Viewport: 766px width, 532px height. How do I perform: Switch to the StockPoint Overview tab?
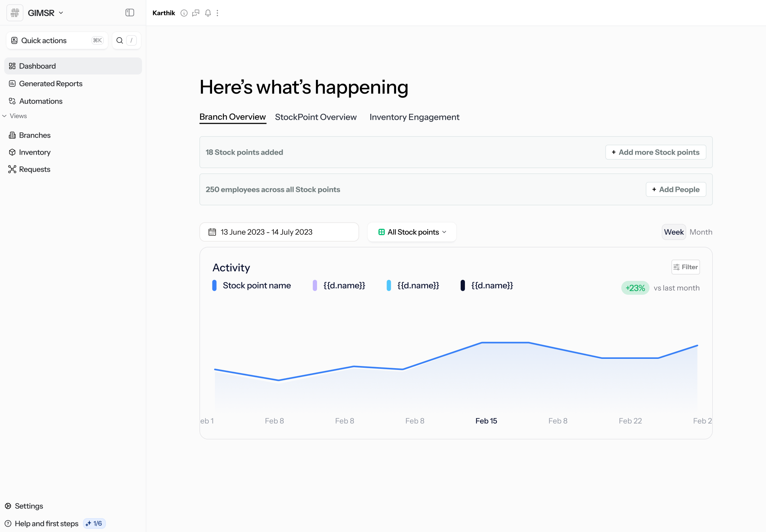(316, 117)
